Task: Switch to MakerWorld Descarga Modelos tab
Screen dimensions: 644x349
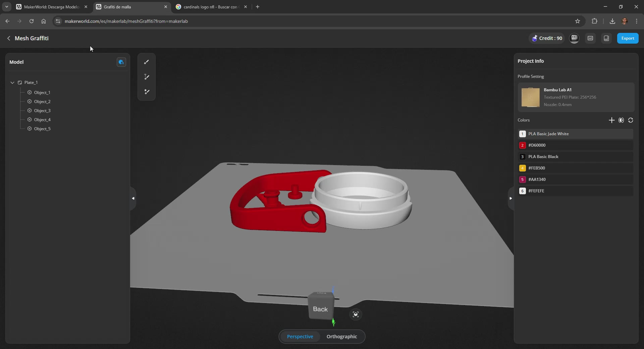Action: [x=51, y=7]
